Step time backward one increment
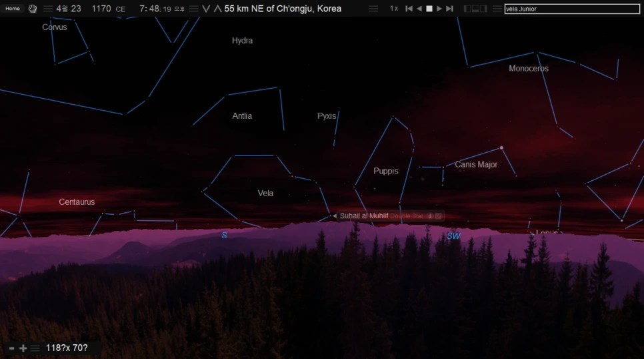This screenshot has height=359, width=644. [x=409, y=9]
